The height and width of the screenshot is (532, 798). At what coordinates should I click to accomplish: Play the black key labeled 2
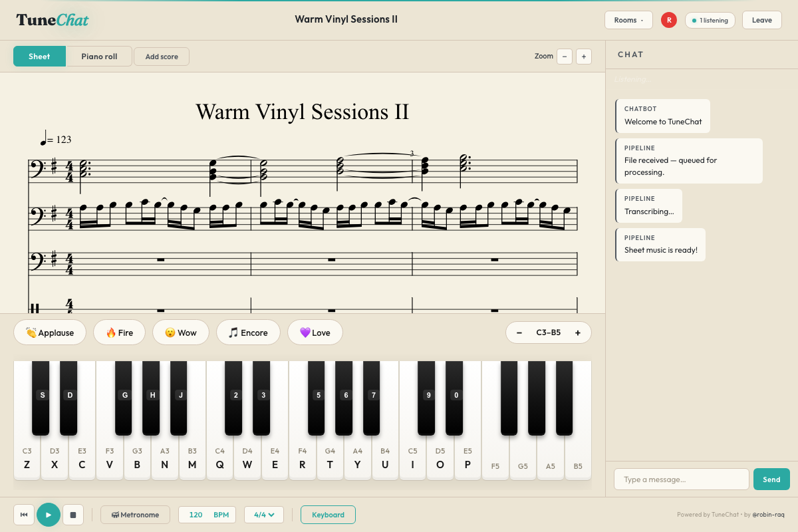point(233,398)
